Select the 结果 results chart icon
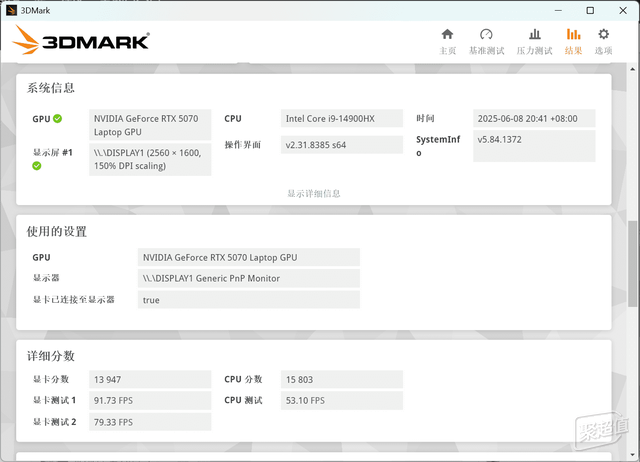640x462 pixels. pyautogui.click(x=573, y=34)
